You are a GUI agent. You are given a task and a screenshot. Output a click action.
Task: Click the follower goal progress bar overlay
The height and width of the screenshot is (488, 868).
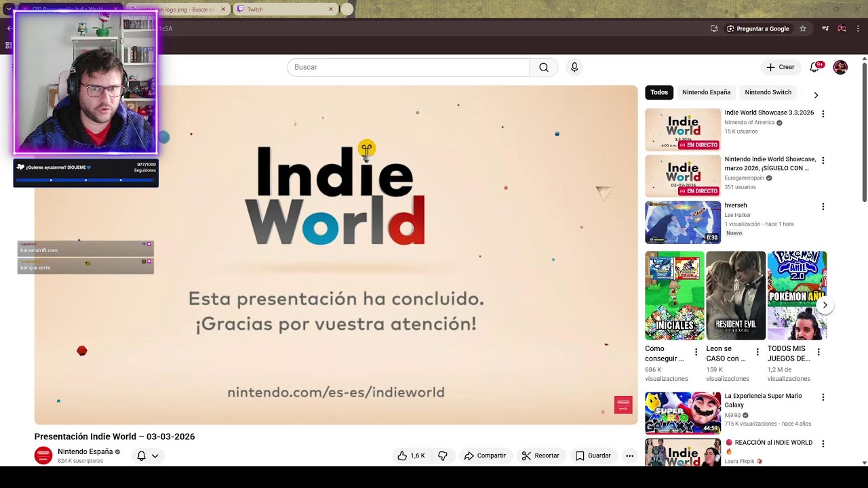point(85,180)
